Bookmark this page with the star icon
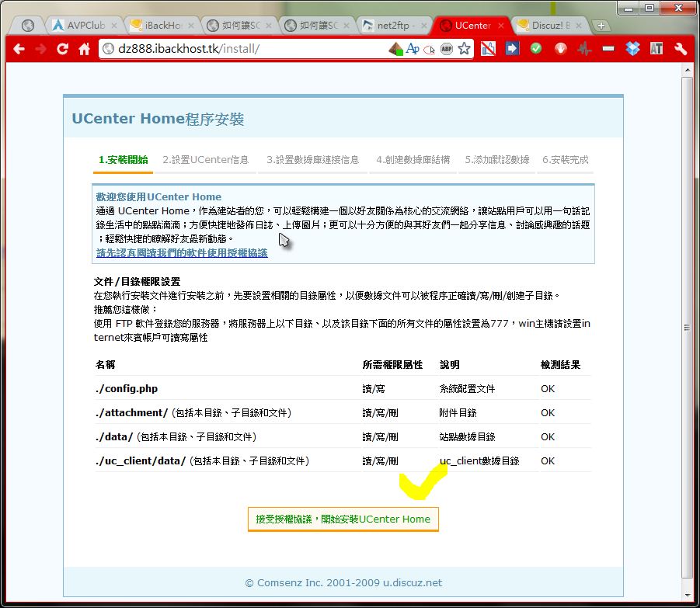The width and height of the screenshot is (700, 608). tap(464, 49)
